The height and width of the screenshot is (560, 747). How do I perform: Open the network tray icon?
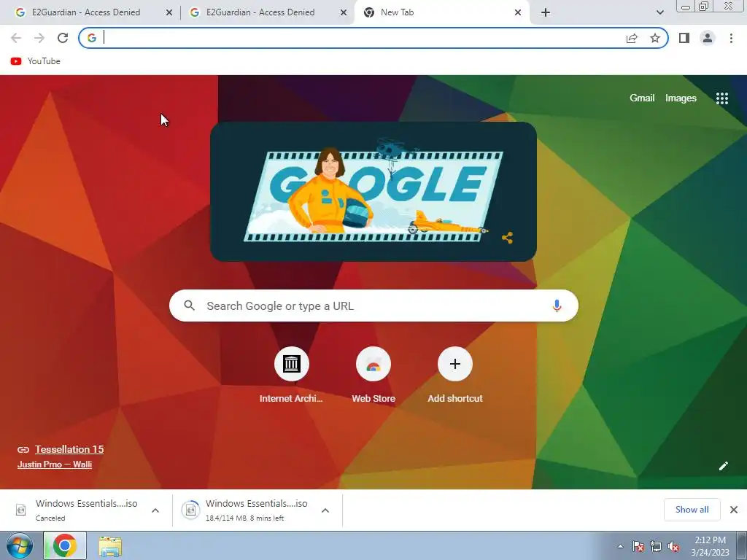656,547
